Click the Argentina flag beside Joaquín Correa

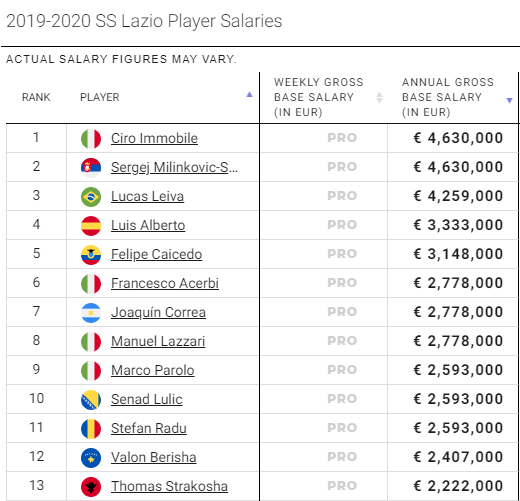(91, 312)
